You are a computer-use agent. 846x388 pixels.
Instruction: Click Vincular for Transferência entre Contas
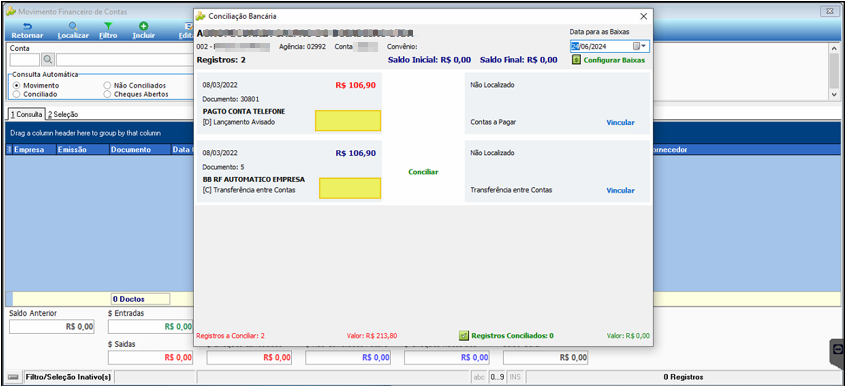point(620,190)
